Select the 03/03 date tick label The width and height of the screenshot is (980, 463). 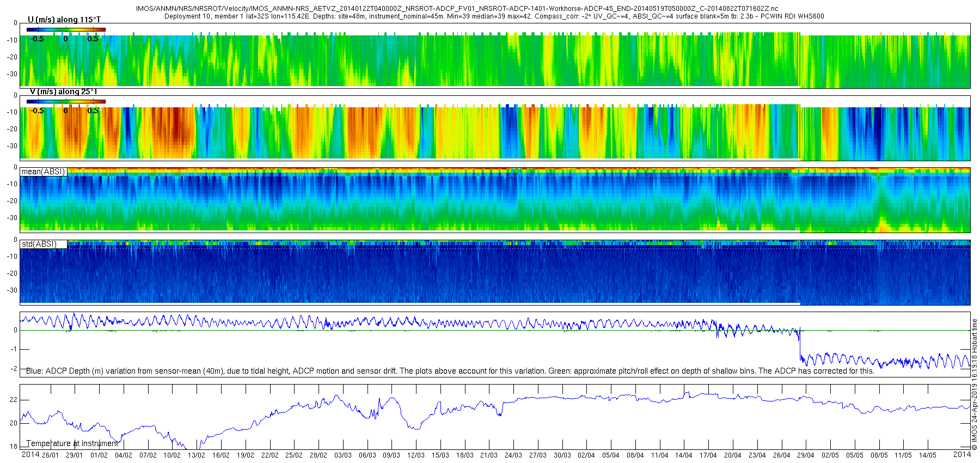click(x=343, y=455)
